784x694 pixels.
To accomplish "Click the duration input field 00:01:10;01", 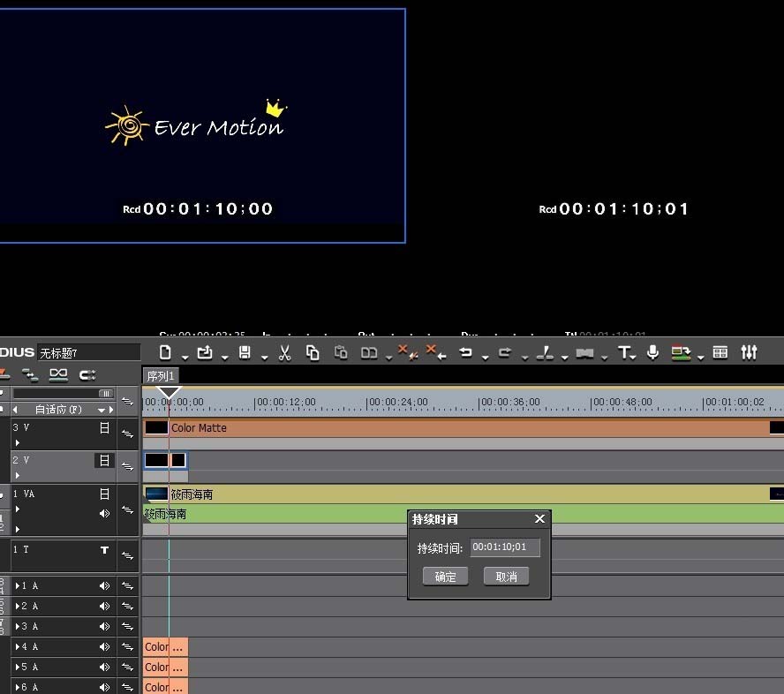I will coord(505,547).
